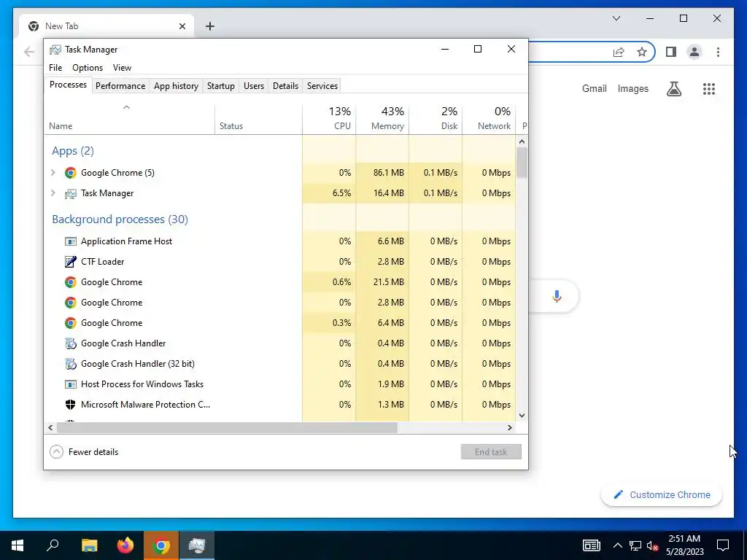Open File Explorer from the taskbar

tap(89, 545)
